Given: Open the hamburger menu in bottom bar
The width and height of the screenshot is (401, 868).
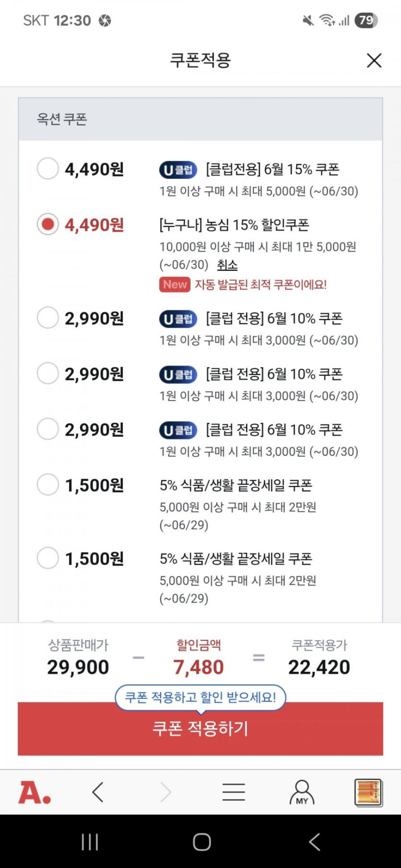Looking at the screenshot, I should coord(233,792).
